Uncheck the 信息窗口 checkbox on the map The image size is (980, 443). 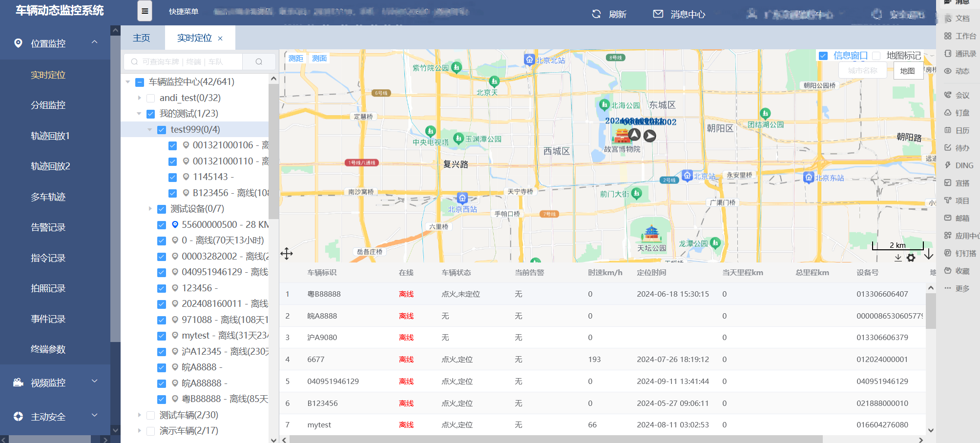pos(822,56)
